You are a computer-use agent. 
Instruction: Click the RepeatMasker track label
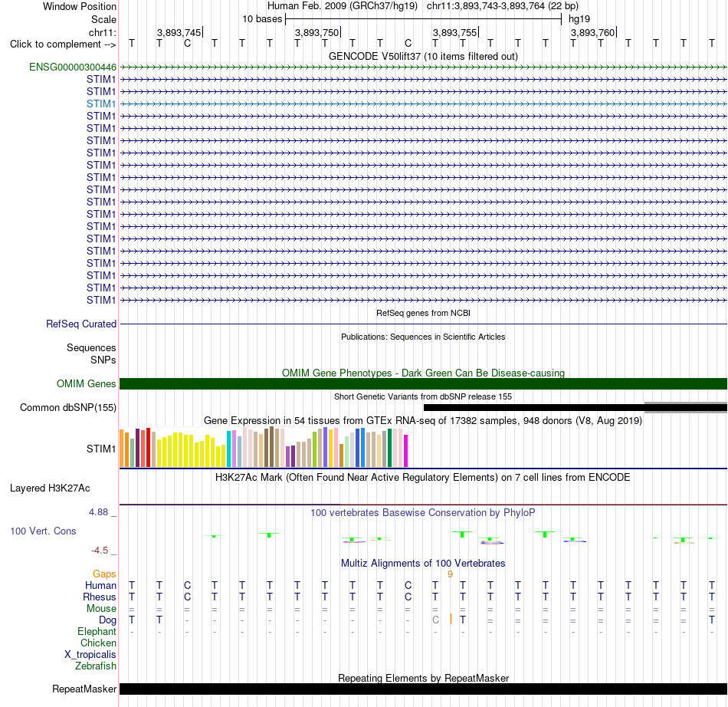pos(84,689)
